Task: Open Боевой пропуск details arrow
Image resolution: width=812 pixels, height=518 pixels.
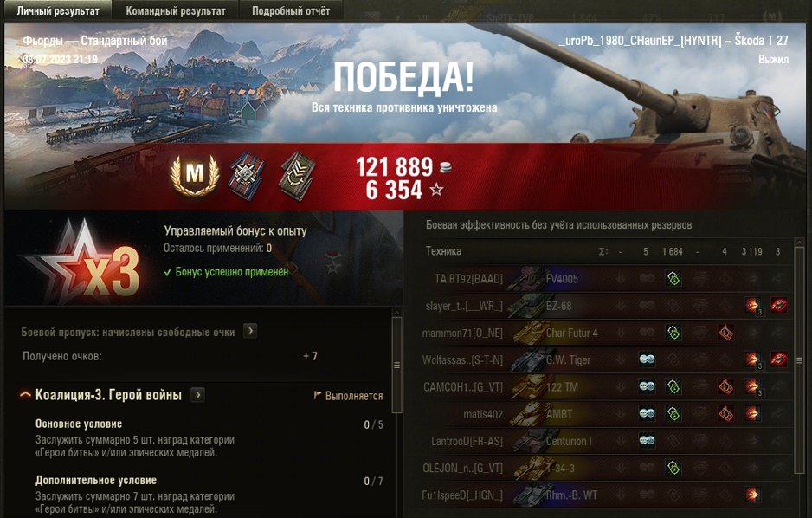Action: click(x=250, y=331)
